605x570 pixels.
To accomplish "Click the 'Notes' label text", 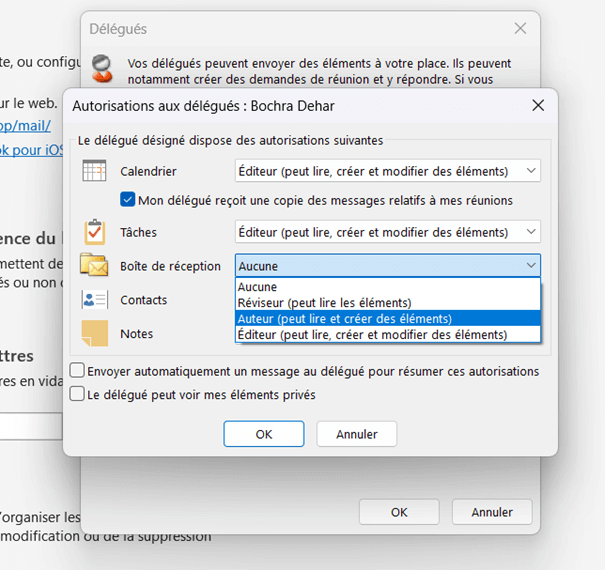I will click(137, 333).
